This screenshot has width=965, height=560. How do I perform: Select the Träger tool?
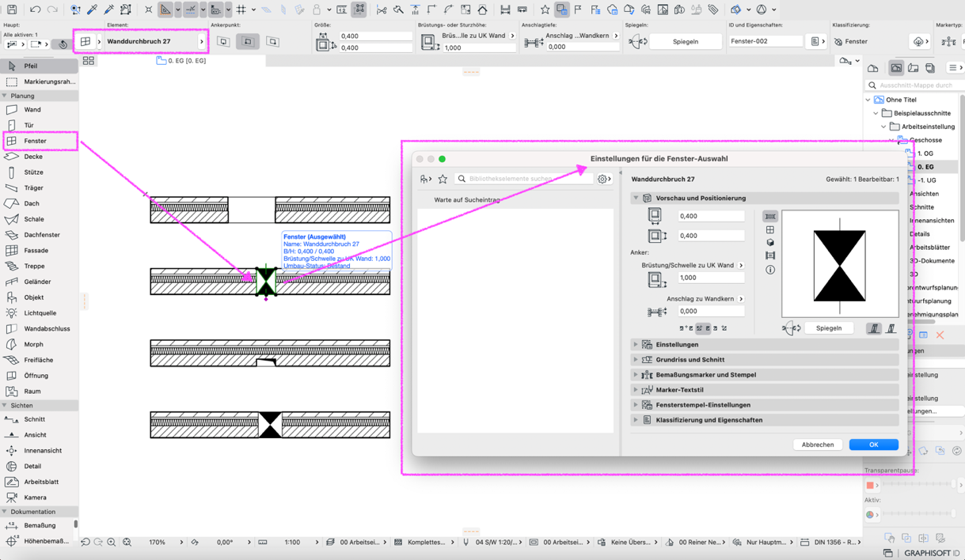39,187
